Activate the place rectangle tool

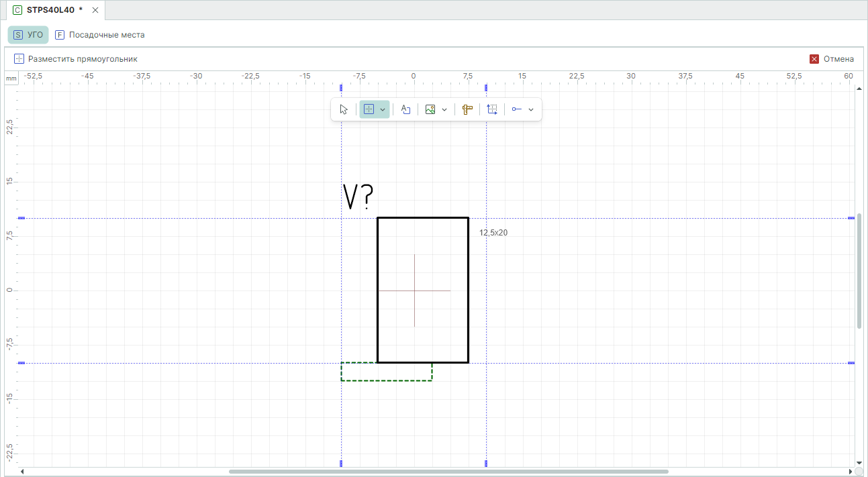(x=369, y=109)
